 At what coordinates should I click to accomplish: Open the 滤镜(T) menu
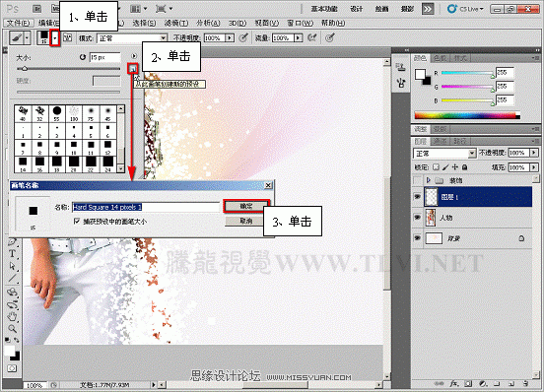tap(176, 23)
